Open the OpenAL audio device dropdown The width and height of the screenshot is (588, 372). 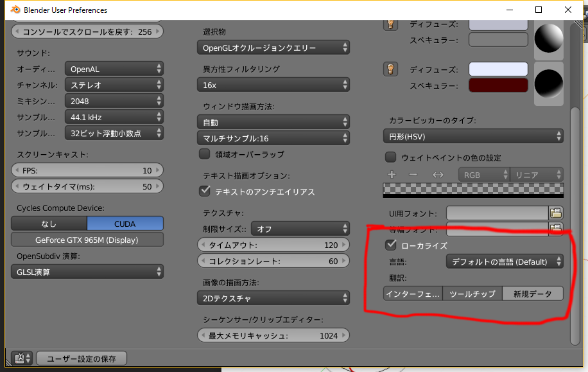(114, 69)
